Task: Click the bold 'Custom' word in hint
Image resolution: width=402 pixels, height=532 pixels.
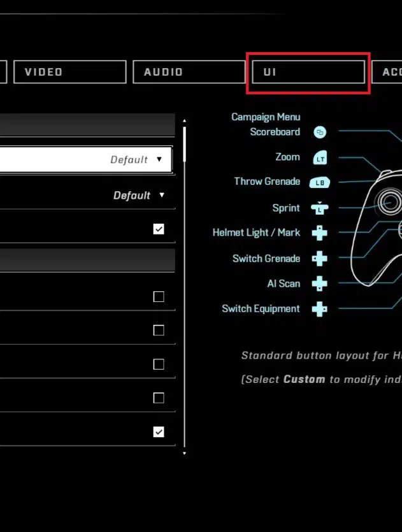Action: pos(304,379)
